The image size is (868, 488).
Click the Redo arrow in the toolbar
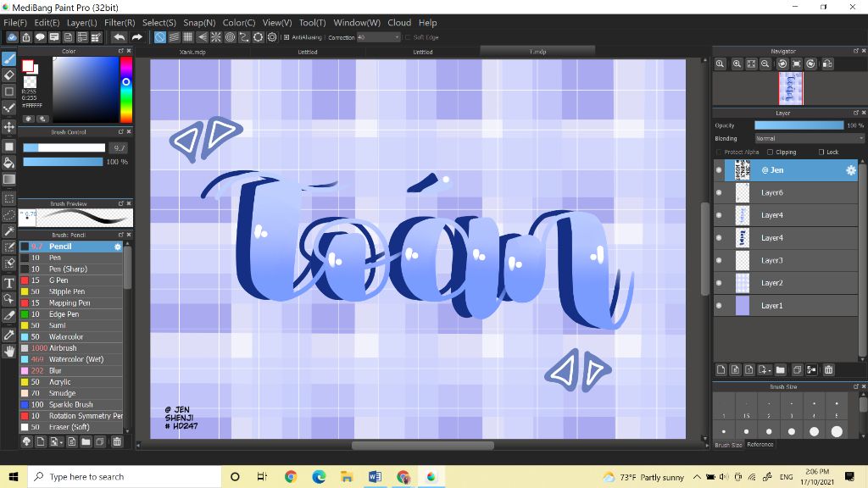pos(136,37)
